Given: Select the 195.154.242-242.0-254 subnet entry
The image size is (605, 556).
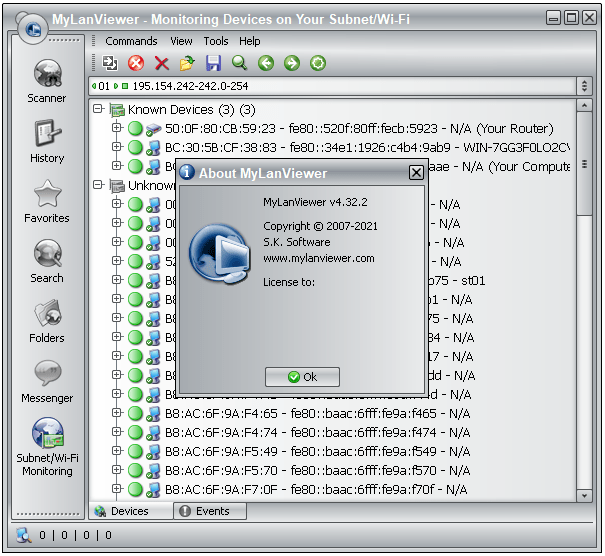Looking at the screenshot, I should coord(190,86).
